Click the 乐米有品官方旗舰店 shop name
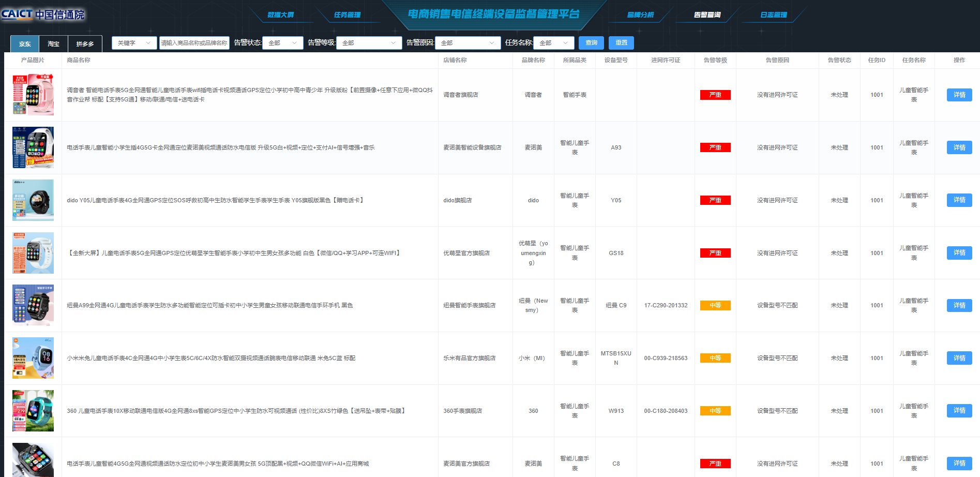The height and width of the screenshot is (477, 980). click(470, 358)
